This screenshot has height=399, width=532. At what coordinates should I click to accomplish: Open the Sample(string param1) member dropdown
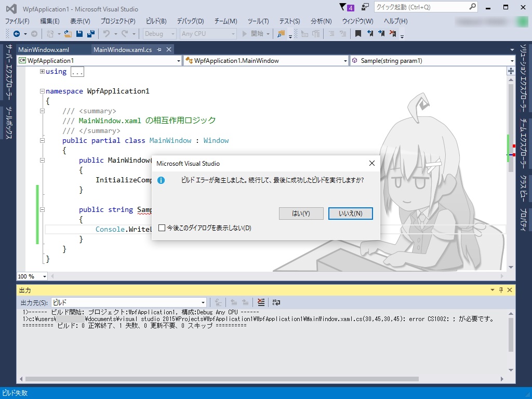pyautogui.click(x=433, y=61)
